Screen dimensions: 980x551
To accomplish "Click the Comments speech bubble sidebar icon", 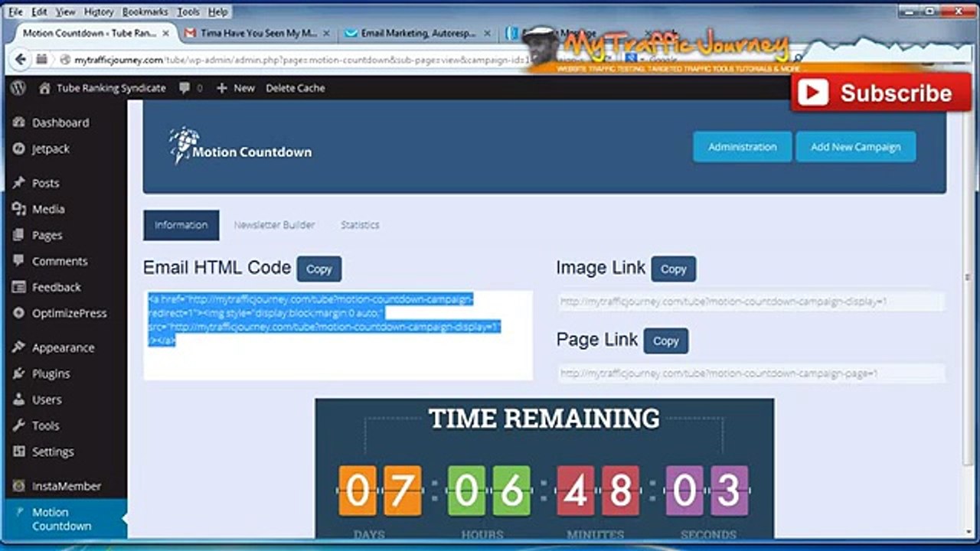I will pos(19,261).
